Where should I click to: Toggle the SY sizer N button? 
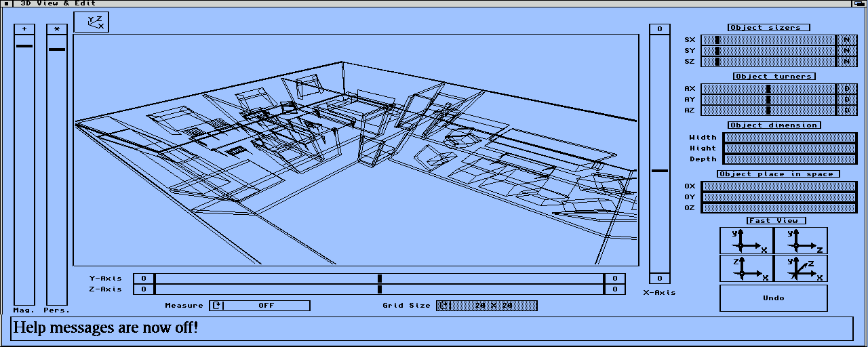(x=846, y=51)
